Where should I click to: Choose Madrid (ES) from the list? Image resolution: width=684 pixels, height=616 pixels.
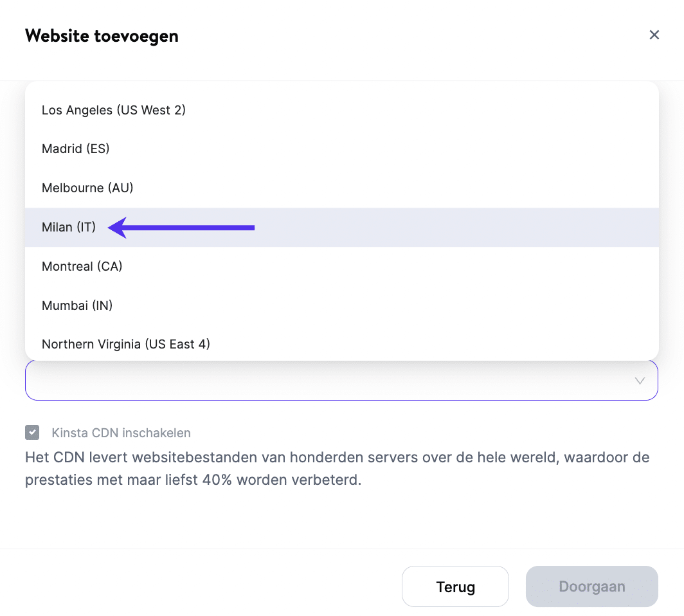76,149
